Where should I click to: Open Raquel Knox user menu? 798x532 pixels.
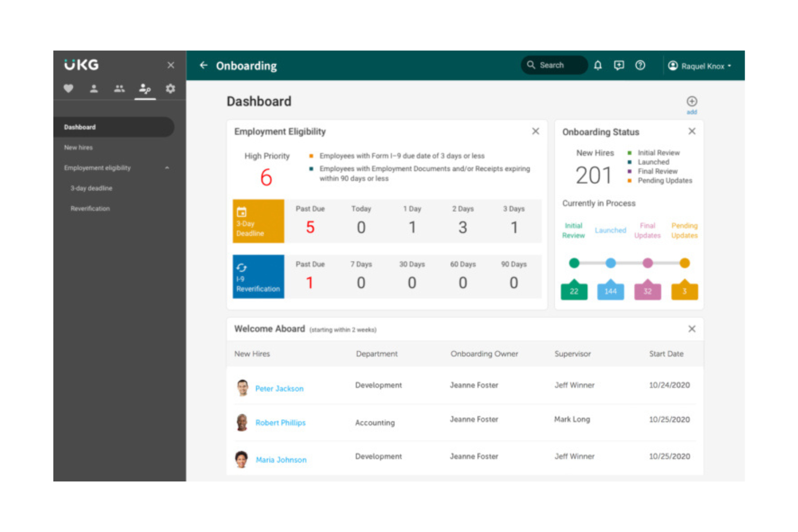click(700, 66)
